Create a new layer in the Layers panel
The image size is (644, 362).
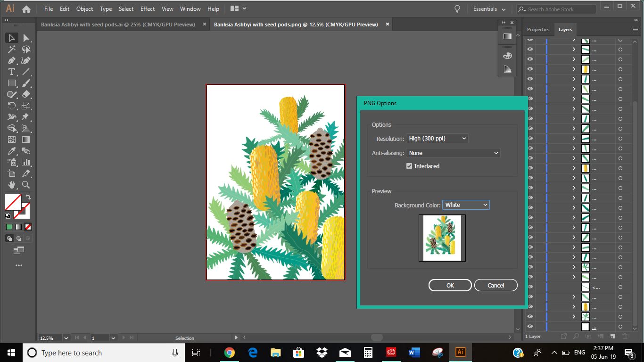point(611,336)
